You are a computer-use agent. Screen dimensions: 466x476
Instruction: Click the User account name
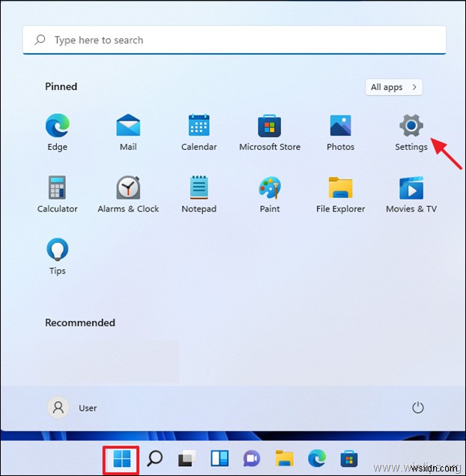[88, 408]
